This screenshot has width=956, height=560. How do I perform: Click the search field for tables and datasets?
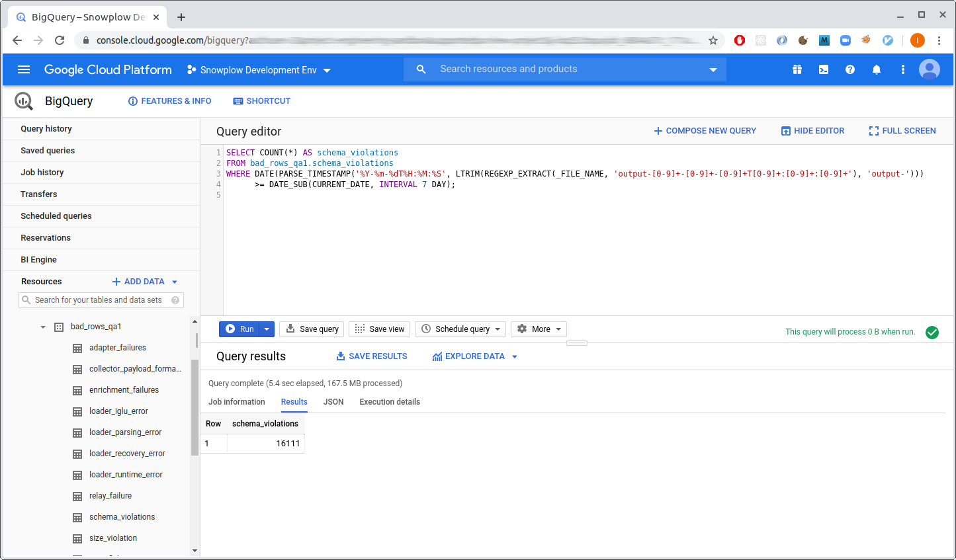[101, 300]
